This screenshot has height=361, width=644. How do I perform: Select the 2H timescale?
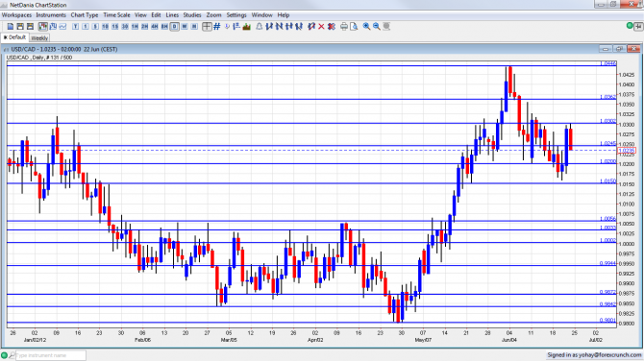[144, 26]
